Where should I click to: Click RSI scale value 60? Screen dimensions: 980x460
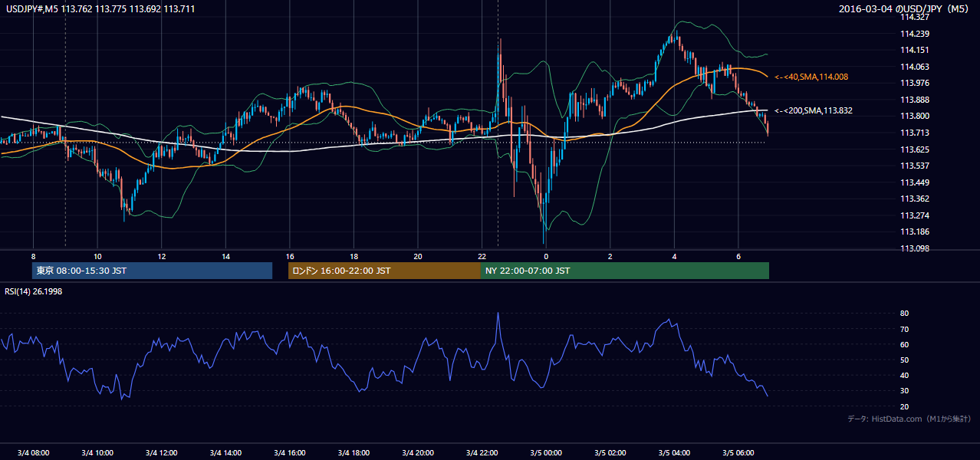[x=904, y=345]
